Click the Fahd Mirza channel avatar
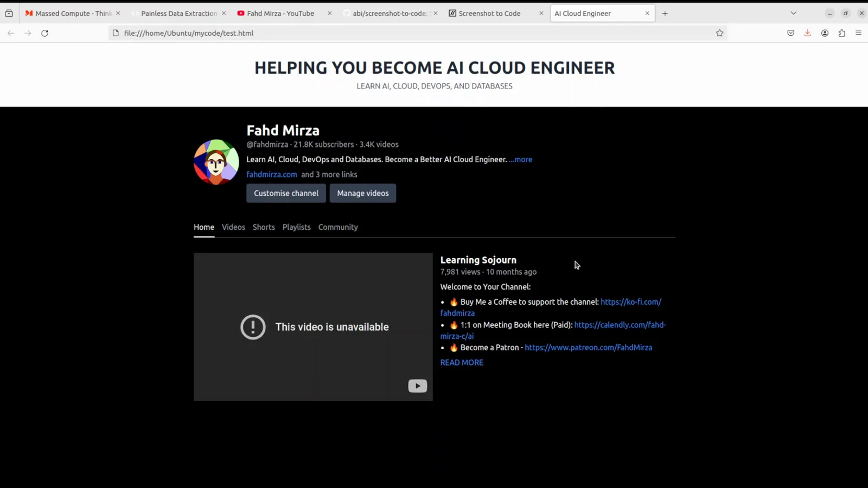Viewport: 868px width, 488px height. [216, 162]
